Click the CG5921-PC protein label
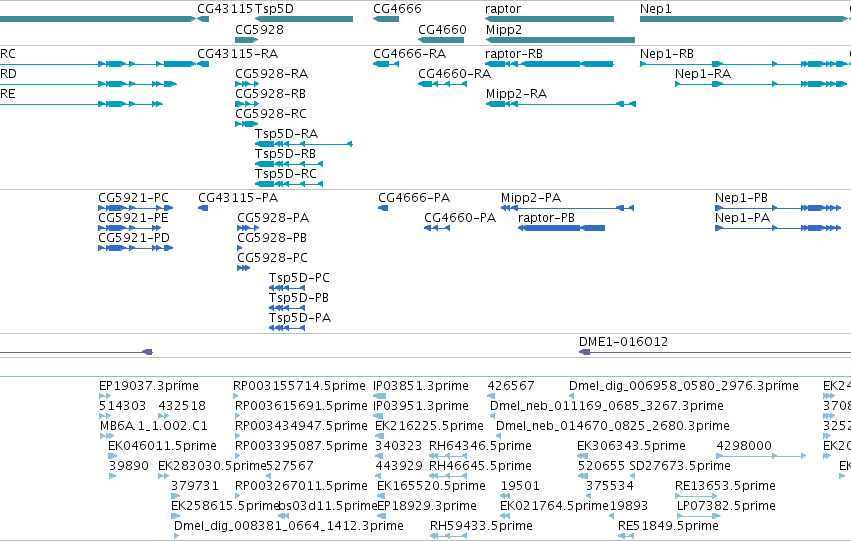Image resolution: width=851 pixels, height=541 pixels. [134, 198]
